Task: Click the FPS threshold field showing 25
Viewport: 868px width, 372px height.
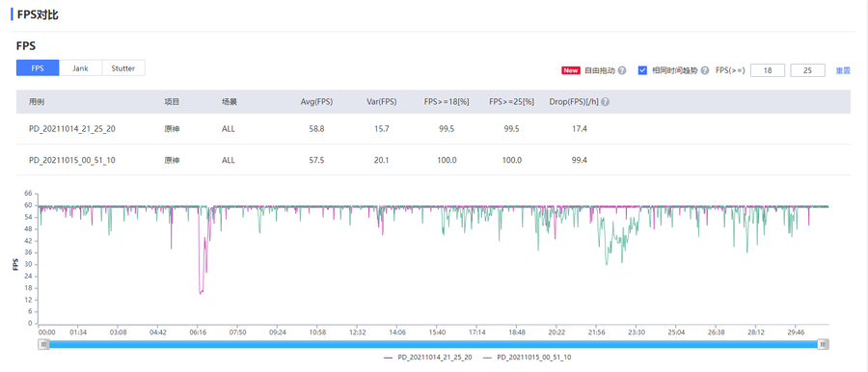Action: [x=807, y=70]
